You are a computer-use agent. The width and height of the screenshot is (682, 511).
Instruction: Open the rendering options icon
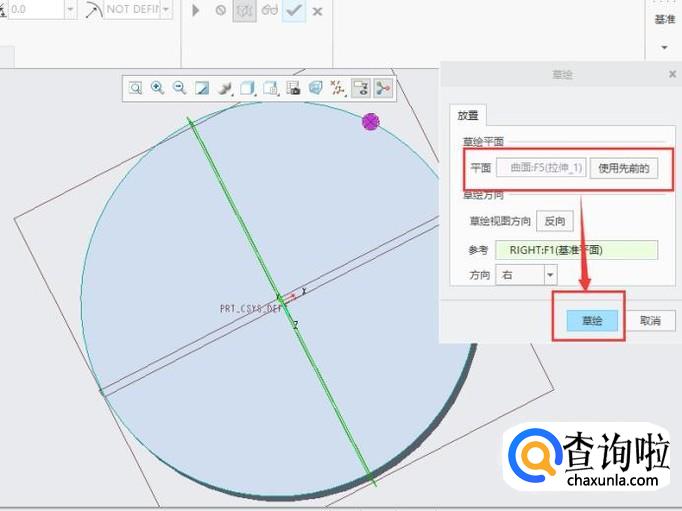click(225, 88)
